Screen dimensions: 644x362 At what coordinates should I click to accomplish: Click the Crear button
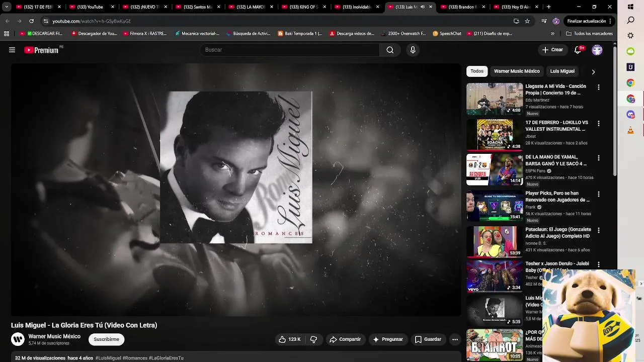552,50
